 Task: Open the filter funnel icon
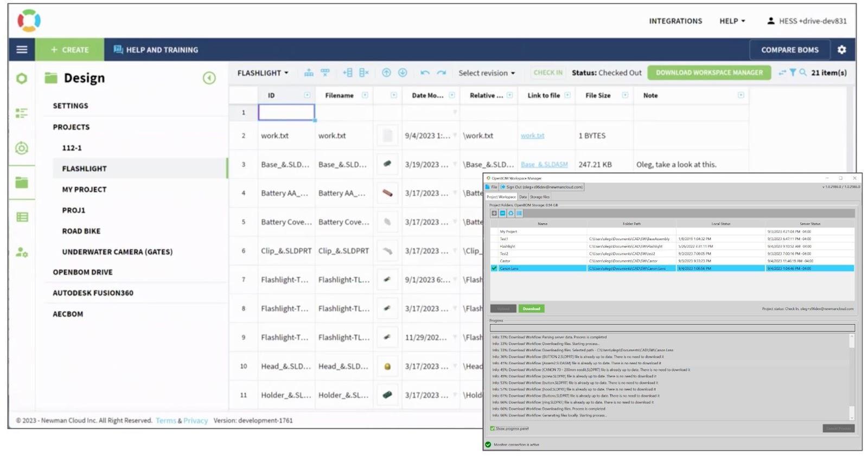click(x=793, y=72)
